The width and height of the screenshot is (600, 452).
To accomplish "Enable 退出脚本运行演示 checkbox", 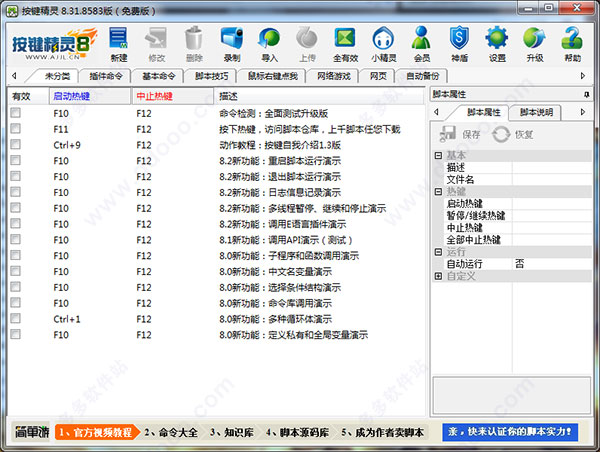I will tap(16, 176).
